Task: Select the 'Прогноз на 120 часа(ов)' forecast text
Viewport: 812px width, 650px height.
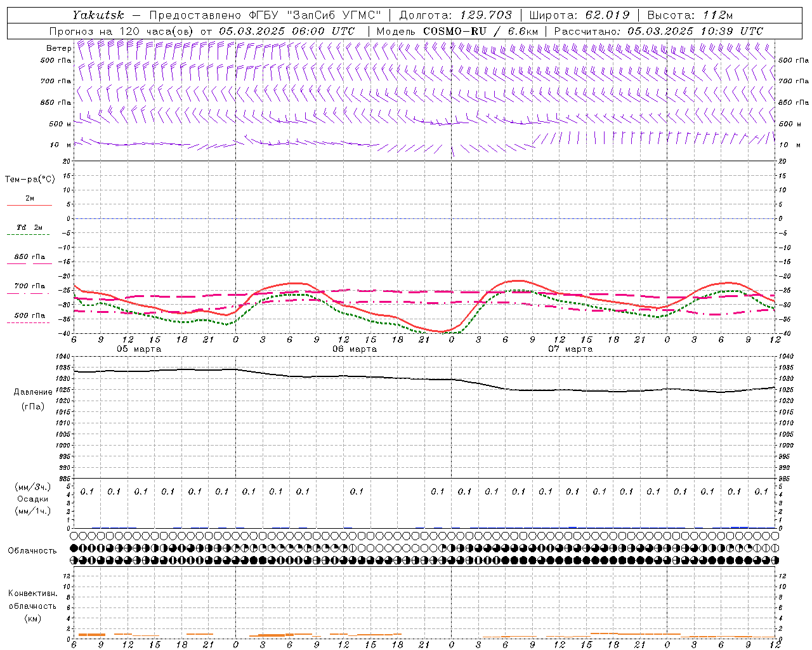Action: 122,31
